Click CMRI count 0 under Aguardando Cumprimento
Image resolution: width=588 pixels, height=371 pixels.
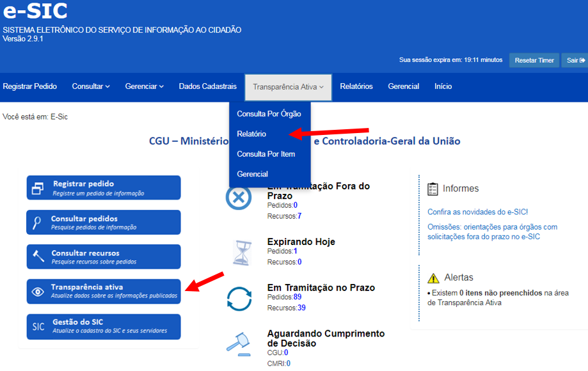coord(289,363)
